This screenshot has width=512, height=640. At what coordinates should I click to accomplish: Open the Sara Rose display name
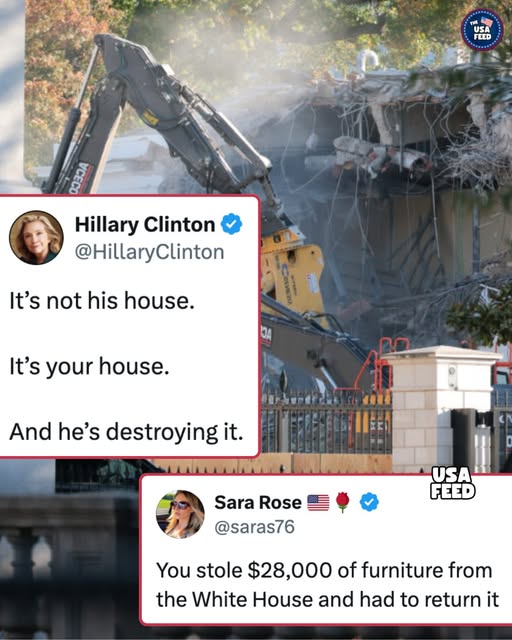coord(258,502)
